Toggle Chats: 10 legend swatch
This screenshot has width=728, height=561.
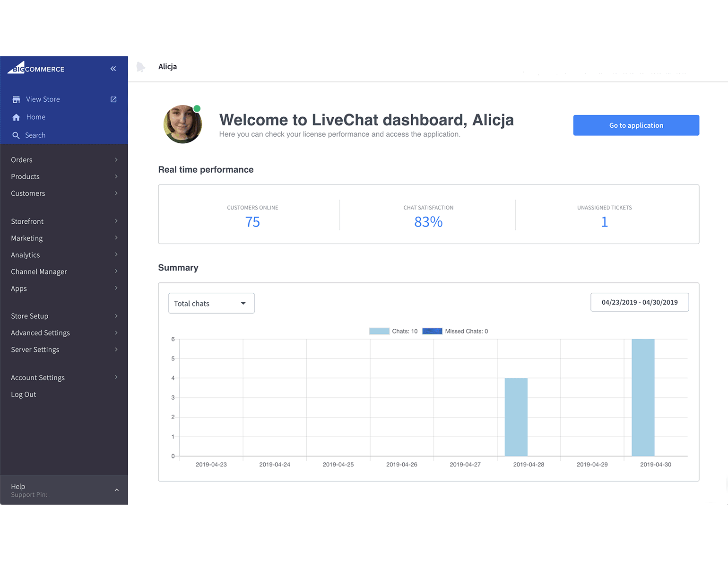[379, 331]
